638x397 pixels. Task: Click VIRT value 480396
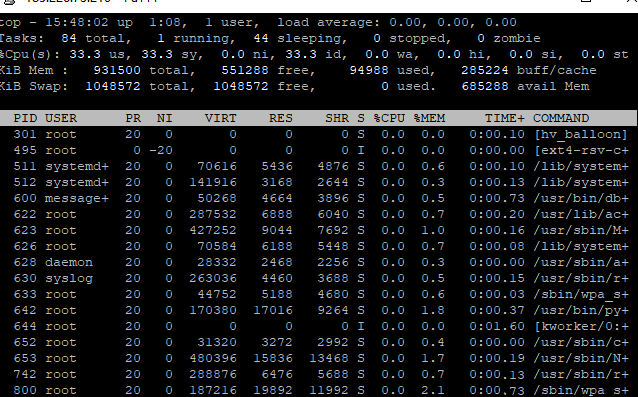[x=213, y=358]
